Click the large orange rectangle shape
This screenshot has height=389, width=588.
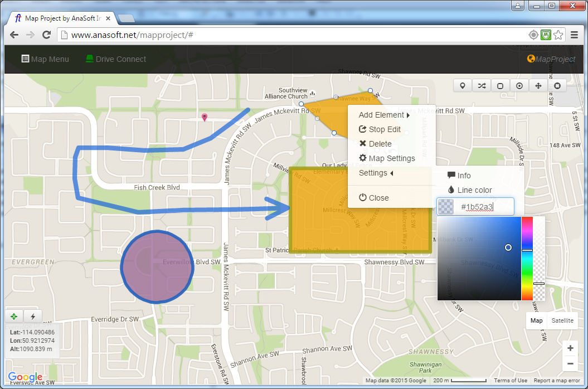click(360, 210)
